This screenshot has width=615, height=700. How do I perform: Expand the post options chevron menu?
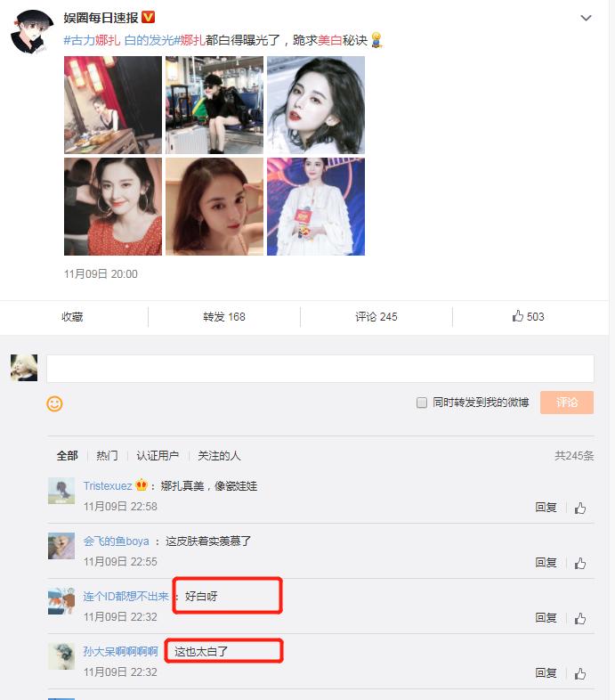(586, 18)
